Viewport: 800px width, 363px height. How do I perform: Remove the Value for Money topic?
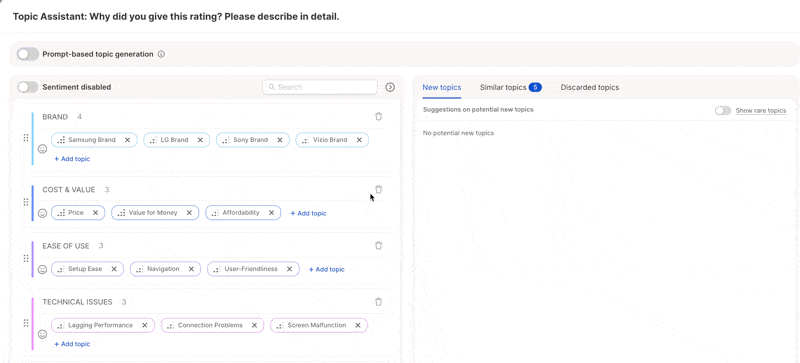[189, 213]
